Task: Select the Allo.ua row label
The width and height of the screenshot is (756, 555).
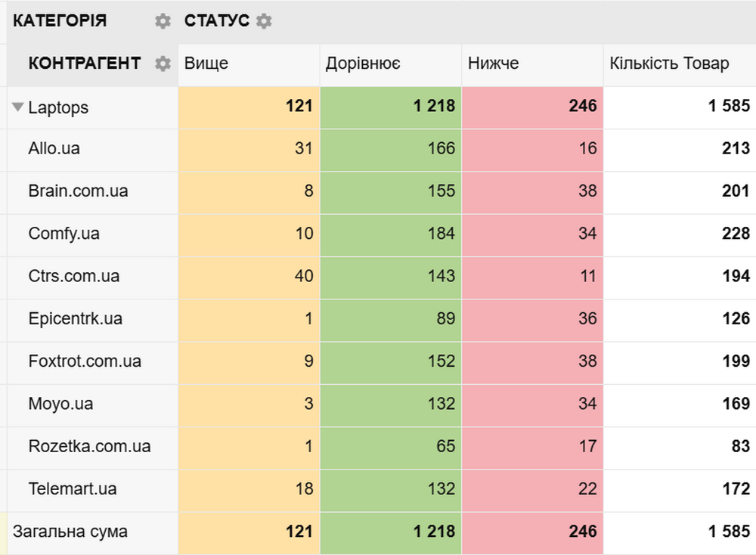Action: 54,149
